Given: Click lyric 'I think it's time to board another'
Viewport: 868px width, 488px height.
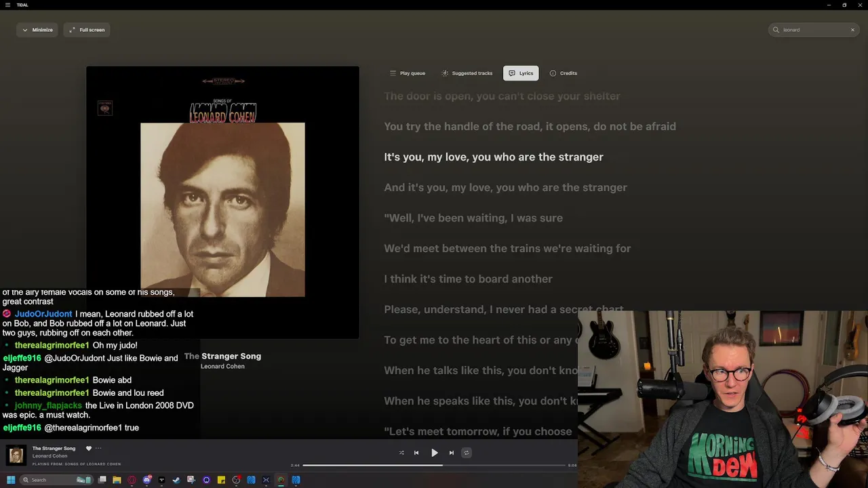Looking at the screenshot, I should [x=469, y=279].
